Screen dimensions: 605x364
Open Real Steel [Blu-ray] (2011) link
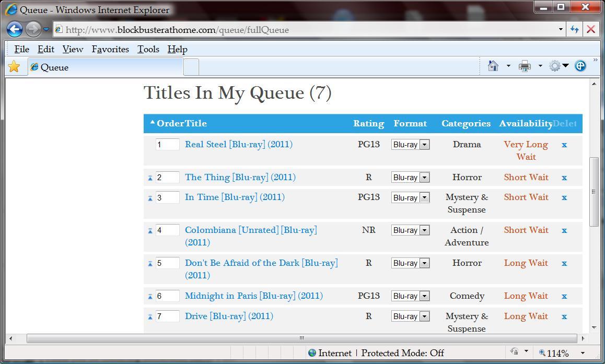[239, 144]
